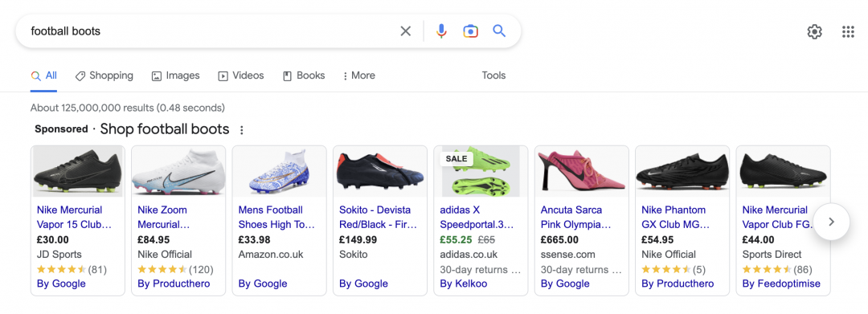Open the Tools options
Viewport: 868px width, 314px height.
click(x=493, y=75)
